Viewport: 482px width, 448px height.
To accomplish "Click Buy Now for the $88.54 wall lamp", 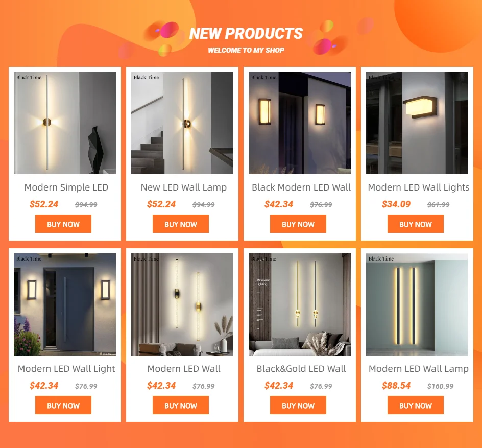I will click(416, 405).
